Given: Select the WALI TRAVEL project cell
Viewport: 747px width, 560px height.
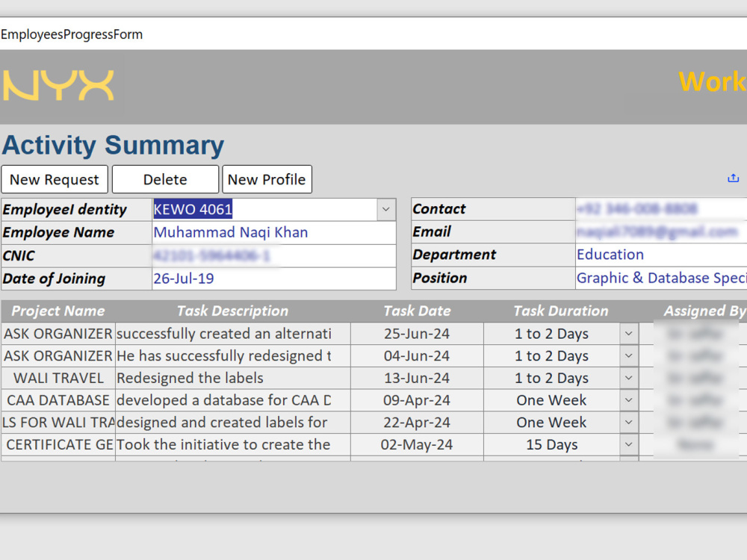Looking at the screenshot, I should [58, 378].
